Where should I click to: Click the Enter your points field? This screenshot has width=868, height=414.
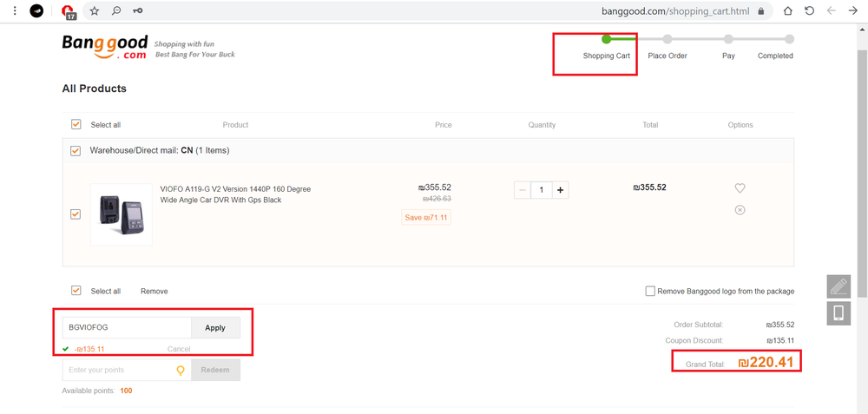pos(127,370)
